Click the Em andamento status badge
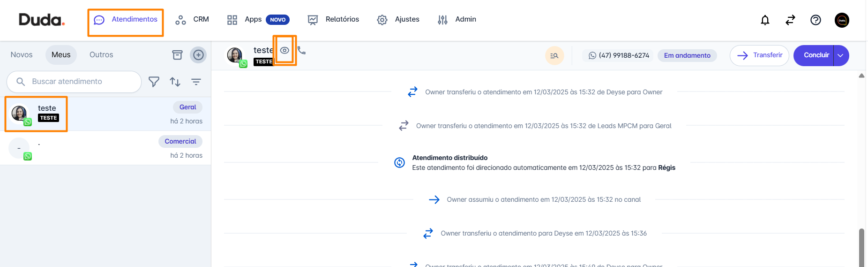This screenshot has width=868, height=267. 687,55
